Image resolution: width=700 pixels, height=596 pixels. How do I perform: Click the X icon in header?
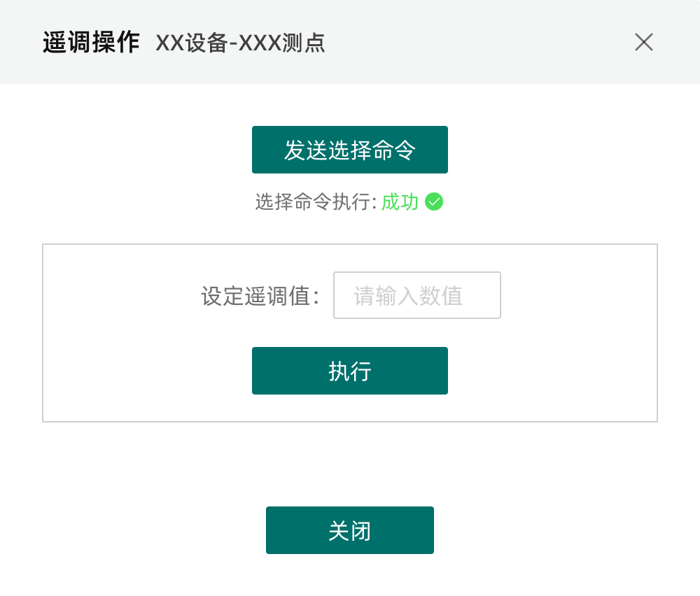tap(644, 43)
